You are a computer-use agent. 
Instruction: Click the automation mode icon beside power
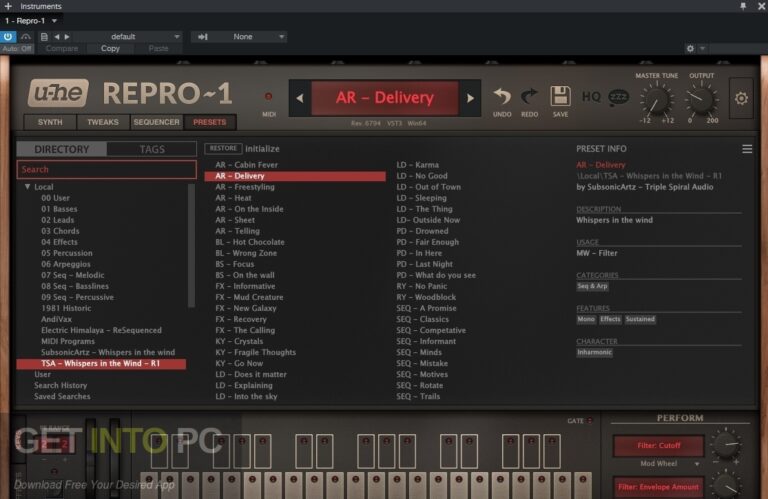(25, 37)
